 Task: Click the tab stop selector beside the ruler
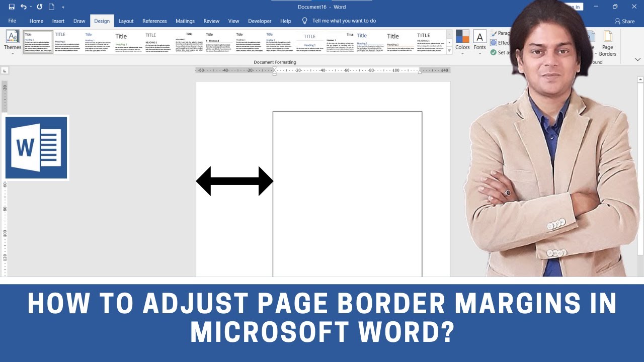(5, 71)
